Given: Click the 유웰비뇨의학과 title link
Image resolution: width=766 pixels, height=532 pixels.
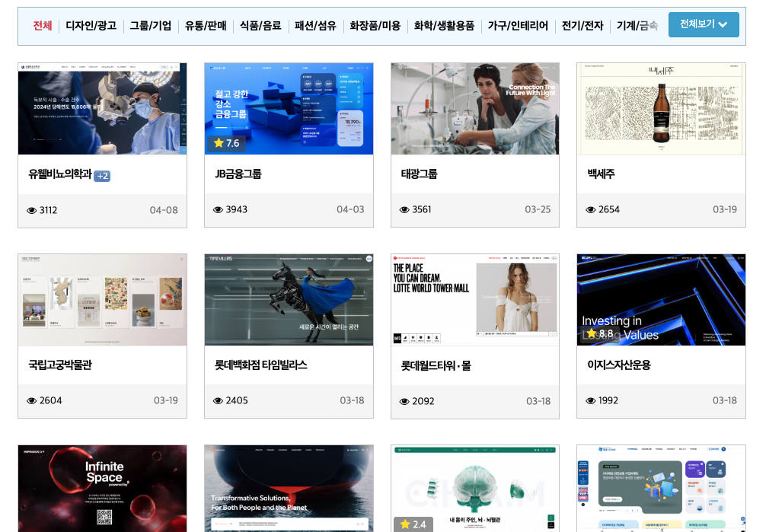Looking at the screenshot, I should (x=60, y=174).
